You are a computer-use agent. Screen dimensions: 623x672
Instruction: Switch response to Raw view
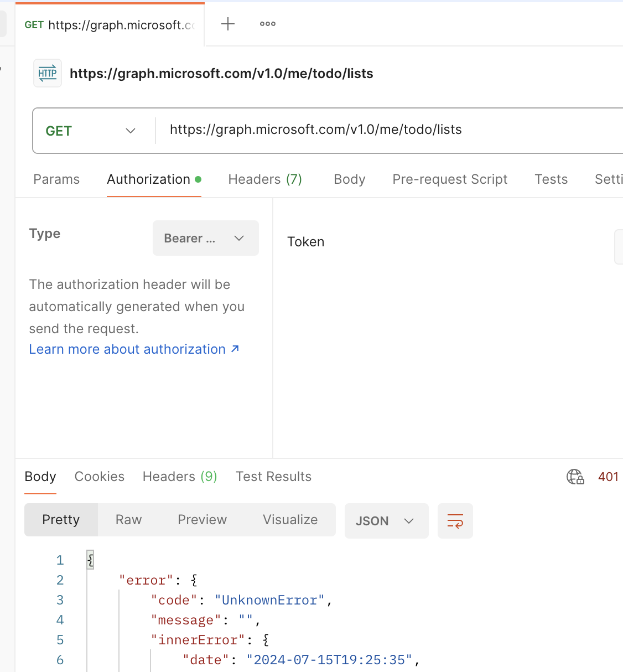[128, 520]
